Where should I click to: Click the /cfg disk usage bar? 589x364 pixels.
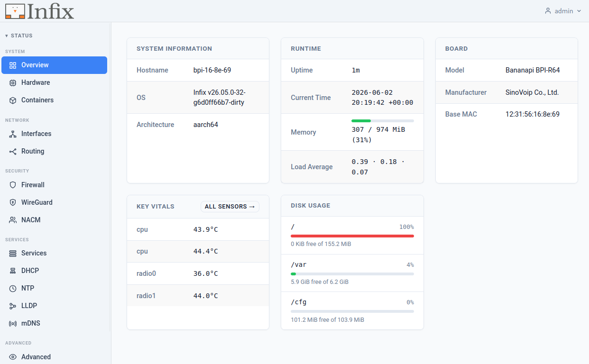pyautogui.click(x=352, y=311)
